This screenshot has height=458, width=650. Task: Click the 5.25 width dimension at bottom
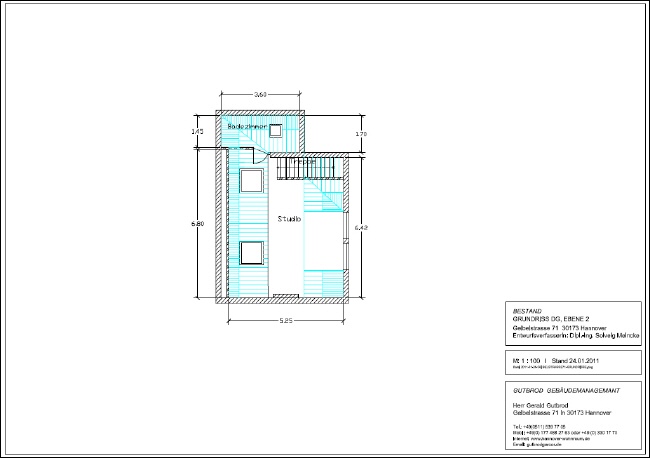click(285, 320)
